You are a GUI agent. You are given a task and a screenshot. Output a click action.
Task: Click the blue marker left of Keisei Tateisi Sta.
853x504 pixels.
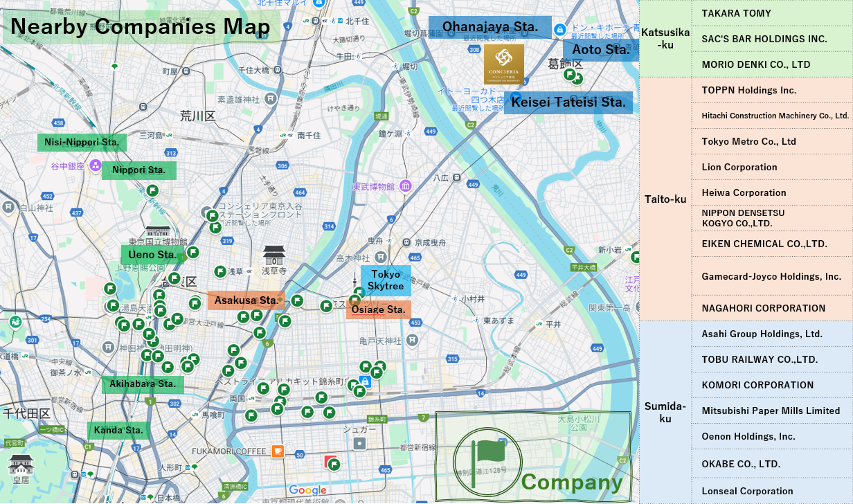click(515, 97)
